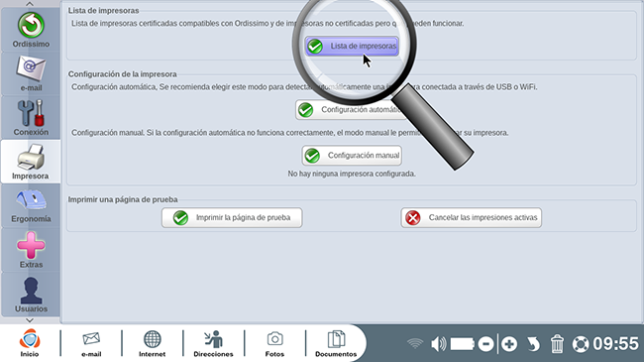The image size is (644, 362).
Task: Open Fotos camera app
Action: coord(274,343)
